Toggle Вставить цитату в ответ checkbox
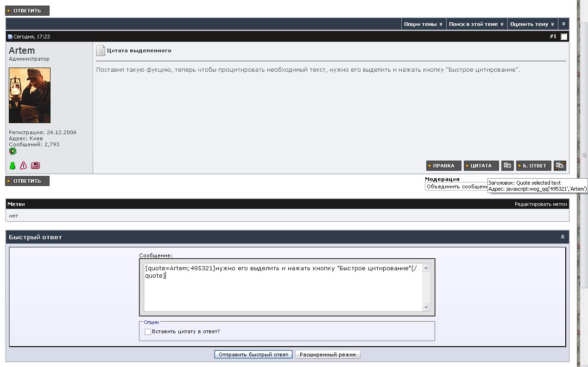The height and width of the screenshot is (367, 588). [148, 332]
